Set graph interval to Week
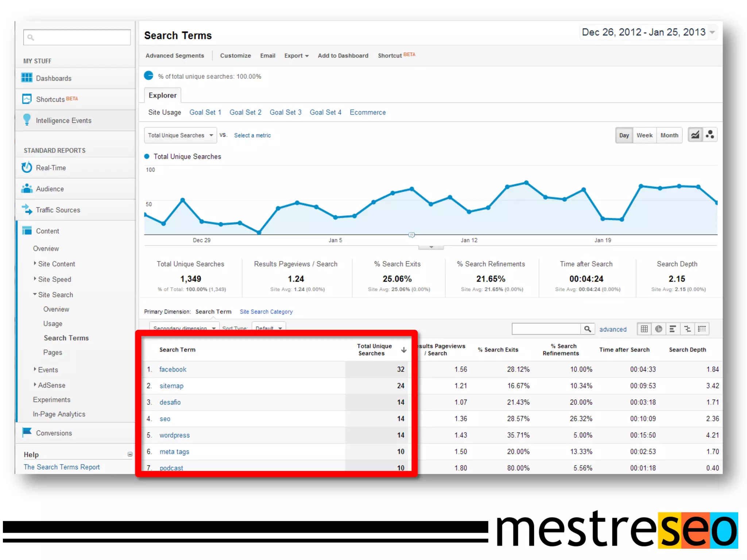This screenshot has height=560, width=747. tap(645, 135)
